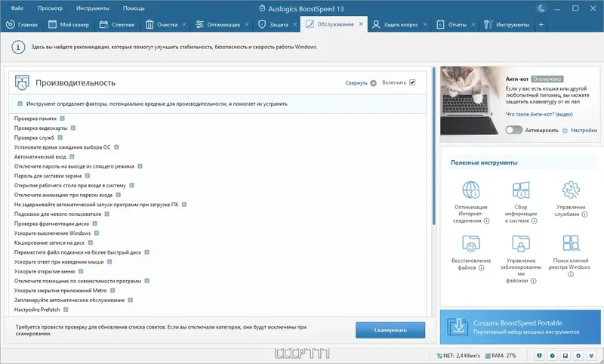Click Создать BoostSpeed Portable banner
This screenshot has height=364, width=604.
tap(520, 327)
